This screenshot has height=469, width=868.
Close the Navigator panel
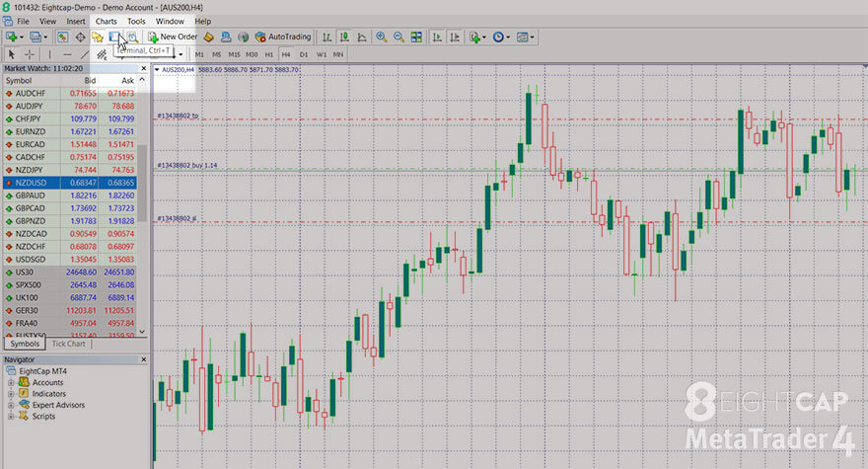point(144,359)
